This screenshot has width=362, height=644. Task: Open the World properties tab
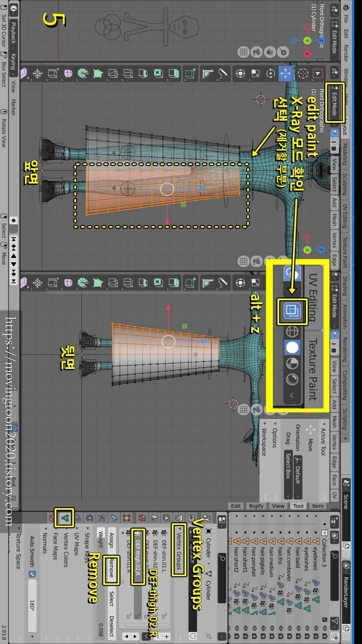point(142,518)
